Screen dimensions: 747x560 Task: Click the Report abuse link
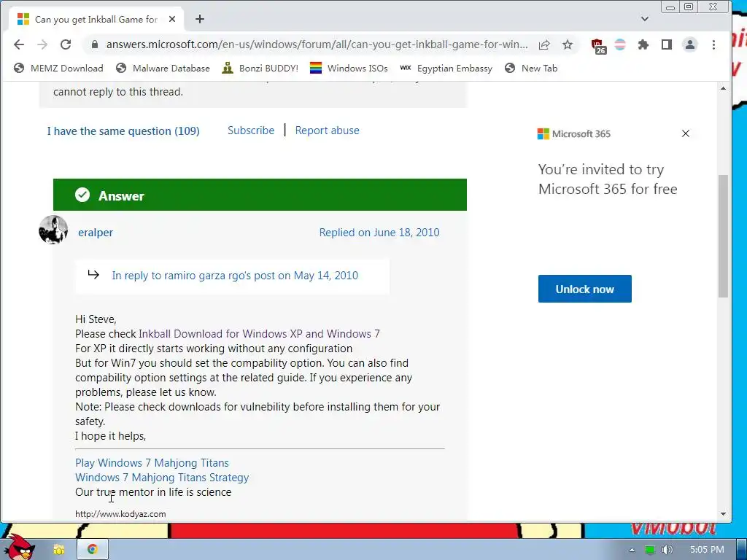click(x=328, y=131)
